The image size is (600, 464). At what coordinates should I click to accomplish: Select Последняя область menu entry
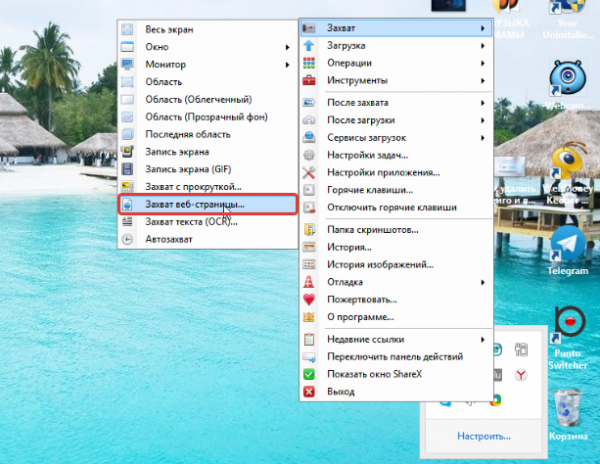pyautogui.click(x=208, y=134)
